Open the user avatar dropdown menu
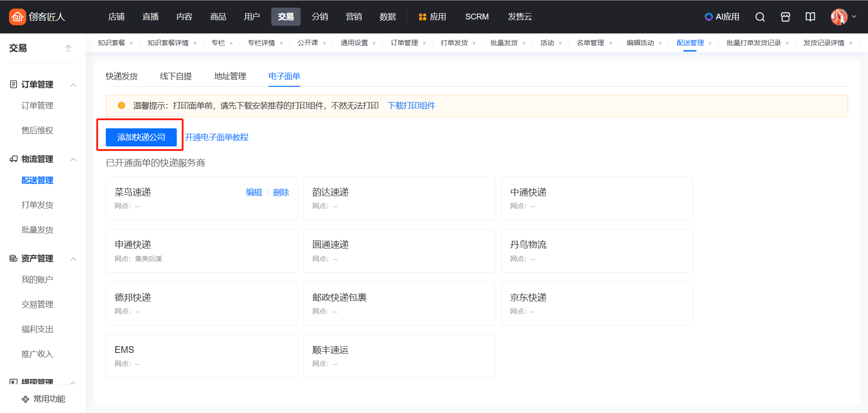868x413 pixels. coord(844,17)
